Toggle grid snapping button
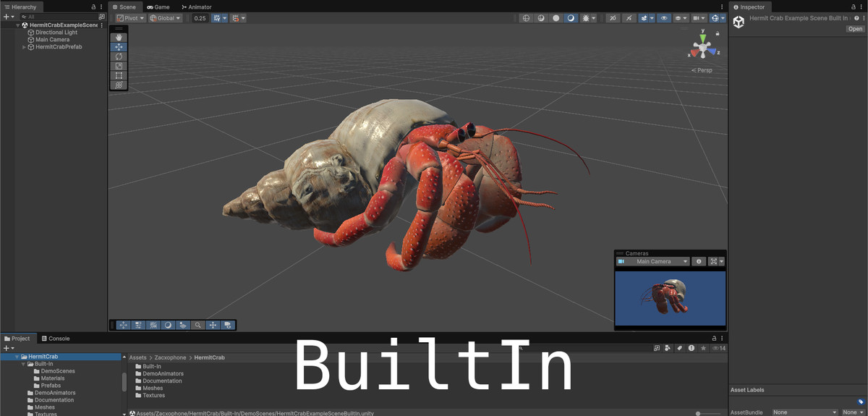The image size is (868, 416). tap(236, 18)
